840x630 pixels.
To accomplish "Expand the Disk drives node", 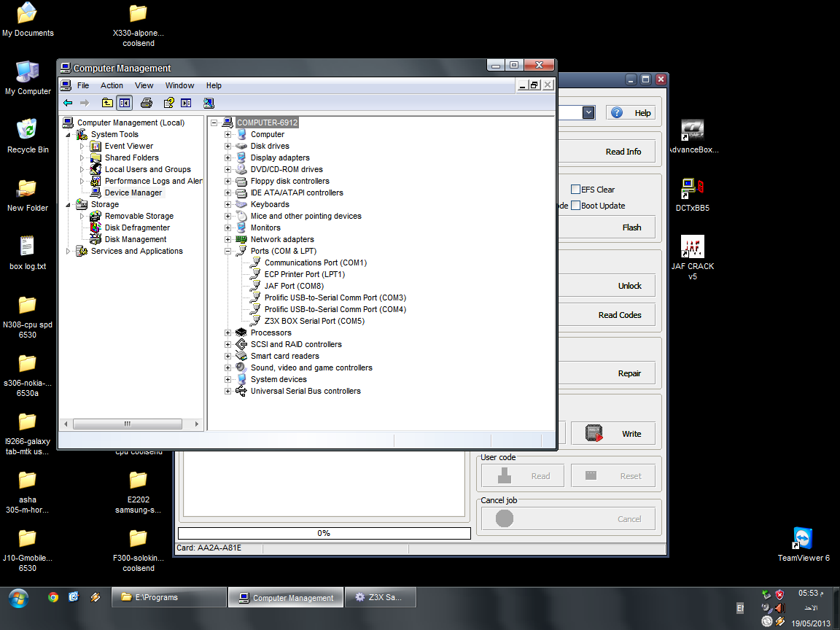I will [x=227, y=146].
